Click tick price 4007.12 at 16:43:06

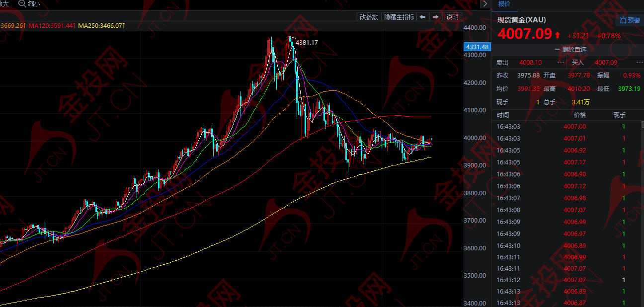pos(575,186)
